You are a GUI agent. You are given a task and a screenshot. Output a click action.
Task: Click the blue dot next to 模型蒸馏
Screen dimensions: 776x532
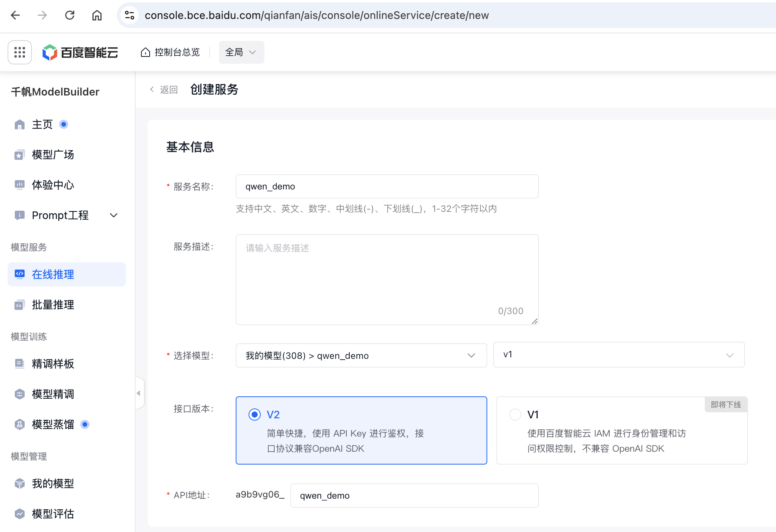point(85,424)
